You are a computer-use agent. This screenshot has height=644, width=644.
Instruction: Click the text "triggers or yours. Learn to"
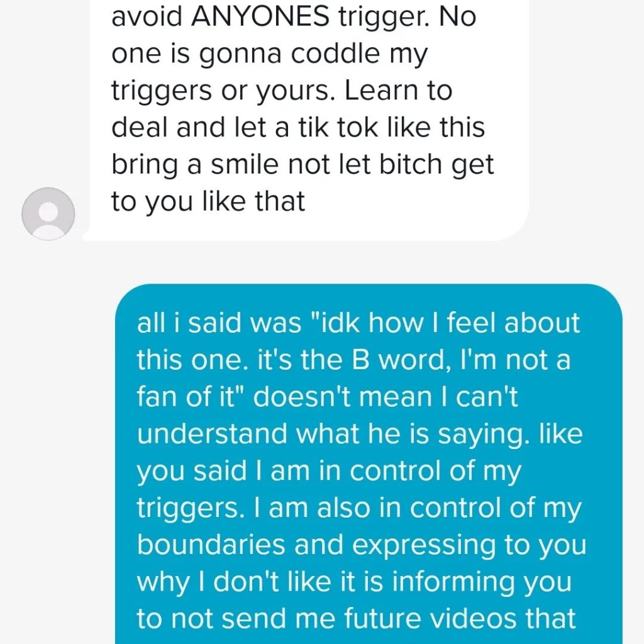(x=282, y=92)
